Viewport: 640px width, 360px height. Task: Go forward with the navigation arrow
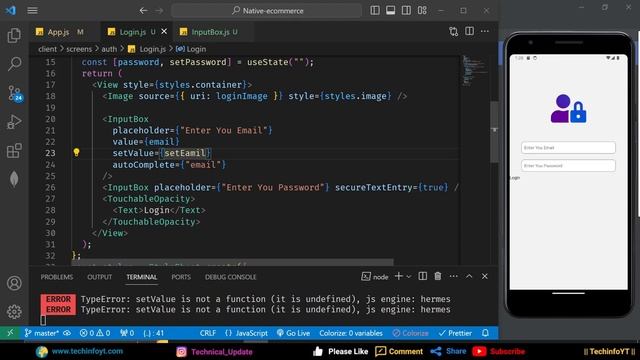coord(159,11)
